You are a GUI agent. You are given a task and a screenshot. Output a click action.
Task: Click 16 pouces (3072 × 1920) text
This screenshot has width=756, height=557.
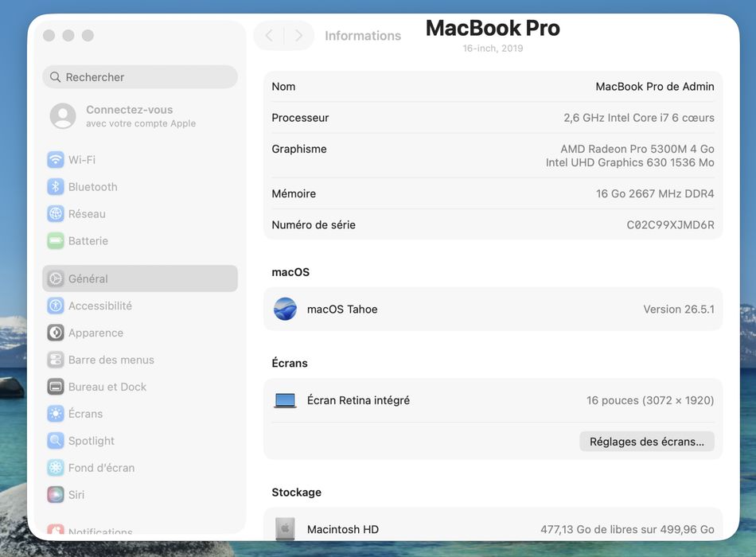click(650, 400)
